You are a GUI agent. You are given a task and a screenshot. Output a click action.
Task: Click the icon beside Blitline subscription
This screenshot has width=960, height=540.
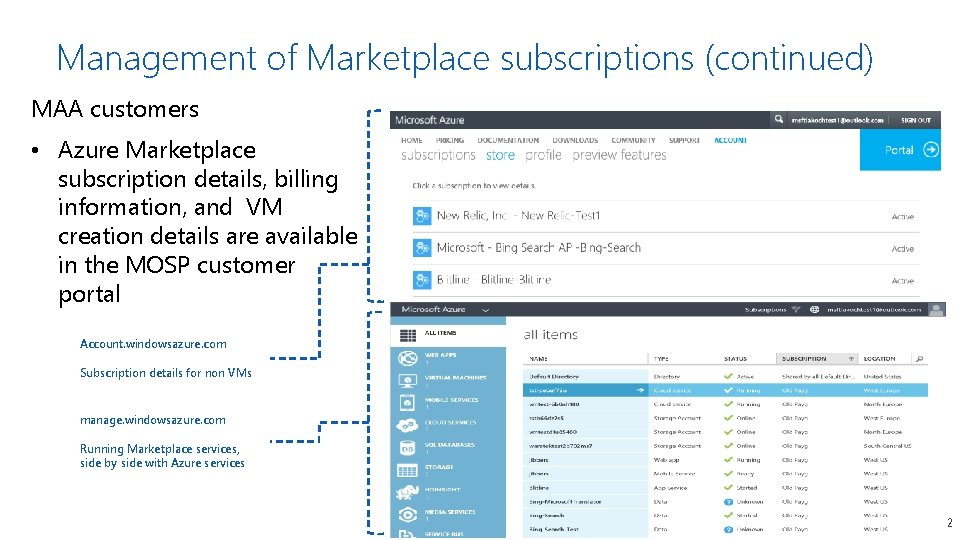(x=422, y=280)
